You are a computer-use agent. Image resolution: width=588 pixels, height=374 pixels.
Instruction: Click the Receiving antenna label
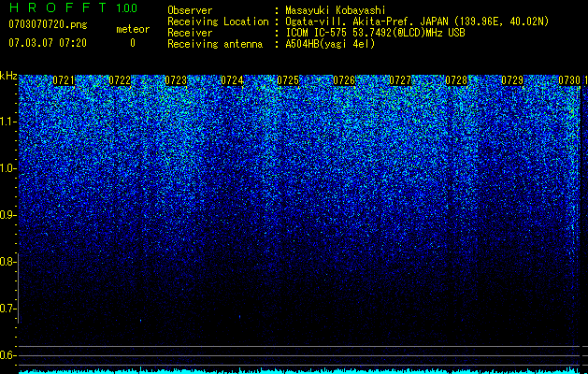click(215, 44)
